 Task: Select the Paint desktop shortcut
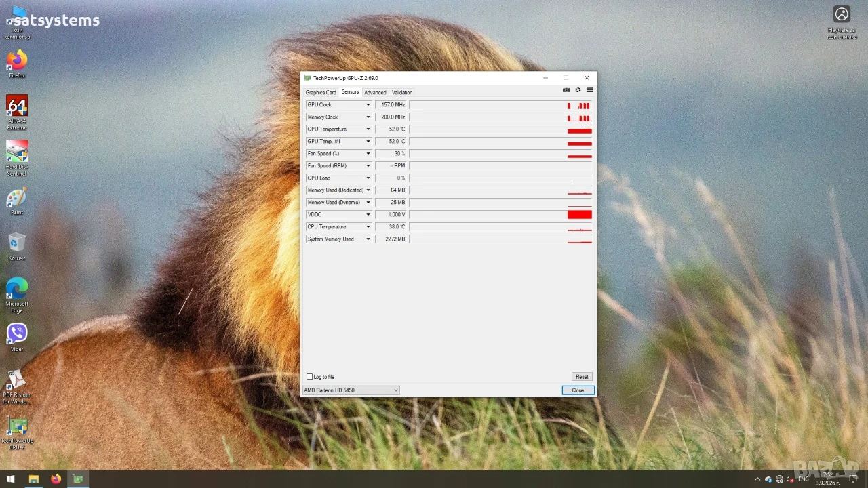tap(17, 201)
